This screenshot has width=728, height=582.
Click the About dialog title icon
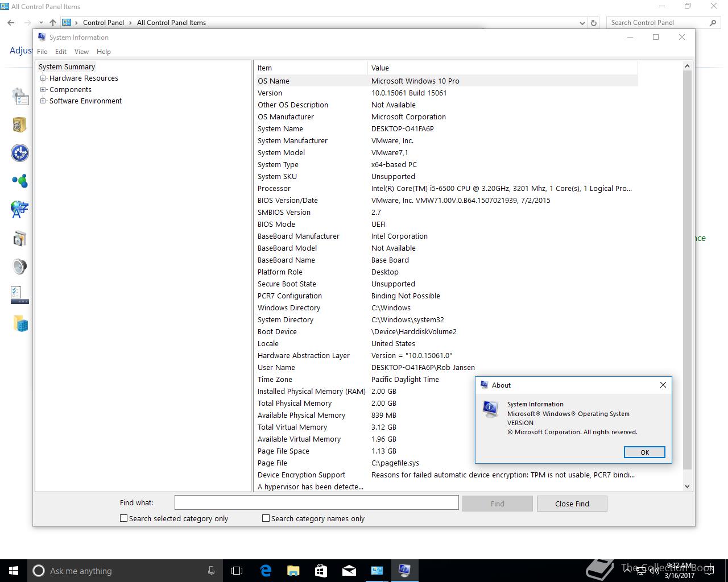pyautogui.click(x=485, y=385)
